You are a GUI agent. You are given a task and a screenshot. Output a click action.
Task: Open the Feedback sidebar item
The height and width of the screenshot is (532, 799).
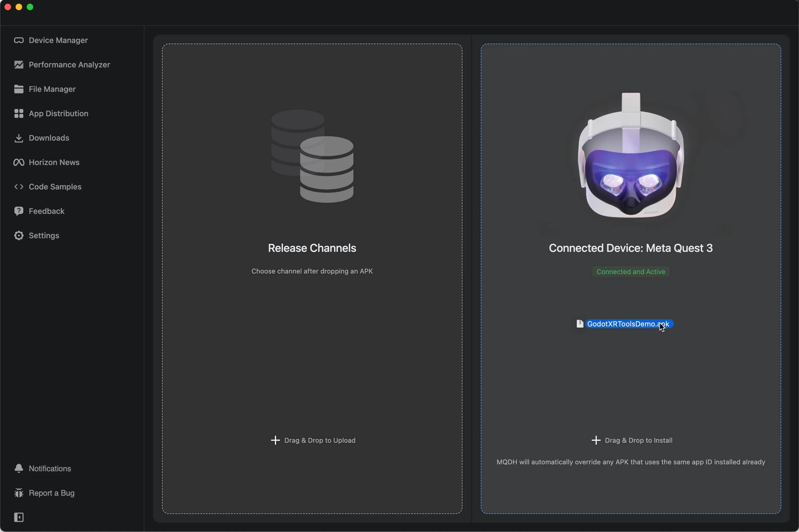click(47, 211)
